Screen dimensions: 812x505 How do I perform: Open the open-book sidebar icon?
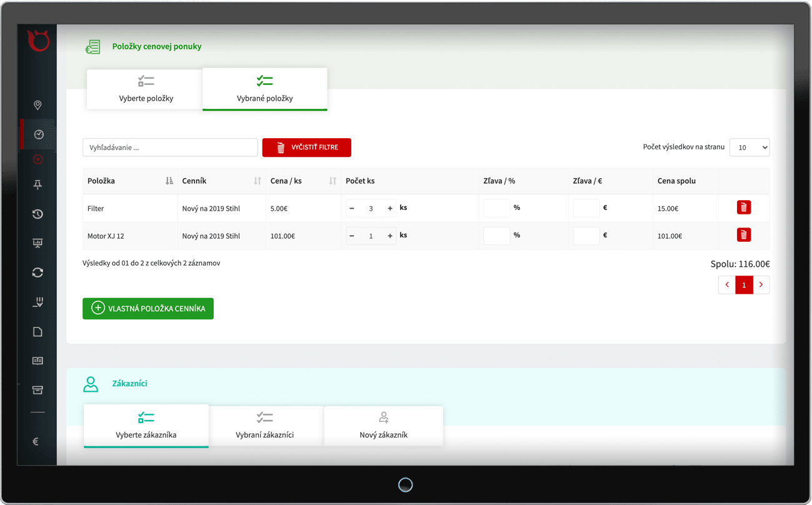(38, 361)
